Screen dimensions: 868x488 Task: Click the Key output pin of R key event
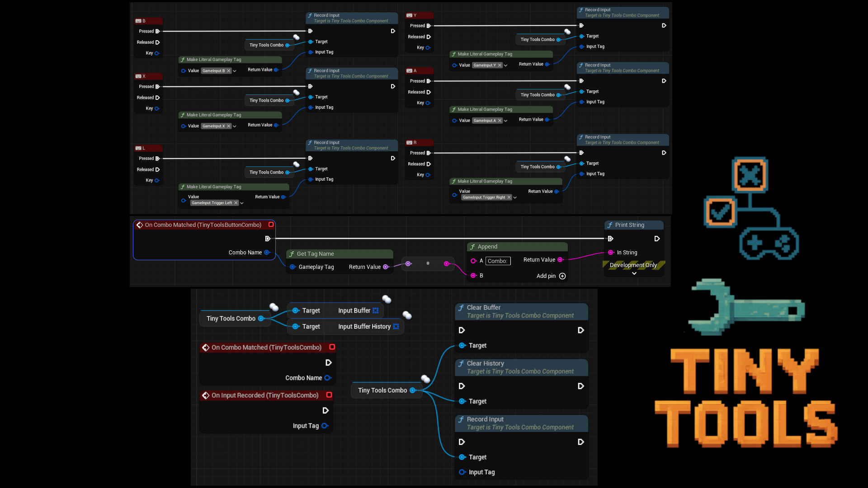[428, 175]
